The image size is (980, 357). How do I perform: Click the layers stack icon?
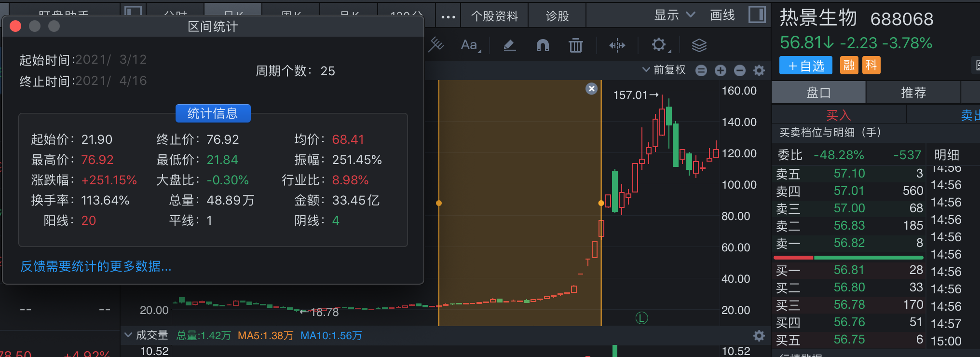tap(699, 45)
